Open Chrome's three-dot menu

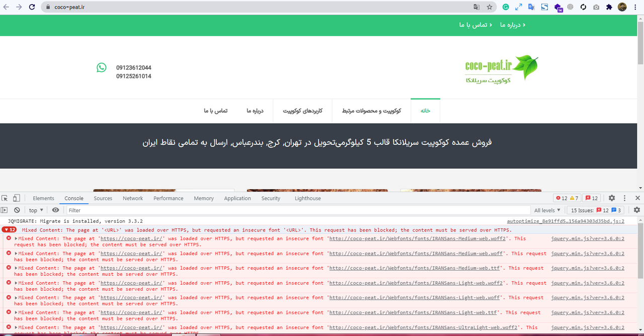pyautogui.click(x=636, y=7)
